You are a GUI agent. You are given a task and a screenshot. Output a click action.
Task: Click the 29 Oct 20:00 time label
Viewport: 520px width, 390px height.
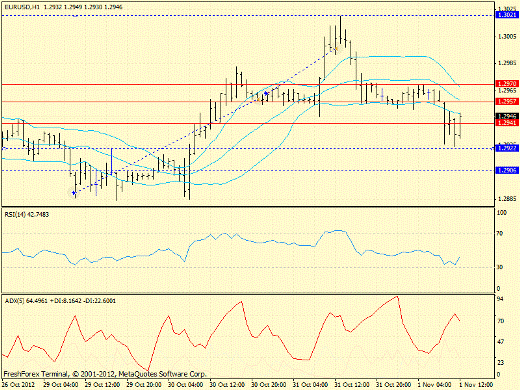[x=144, y=385]
